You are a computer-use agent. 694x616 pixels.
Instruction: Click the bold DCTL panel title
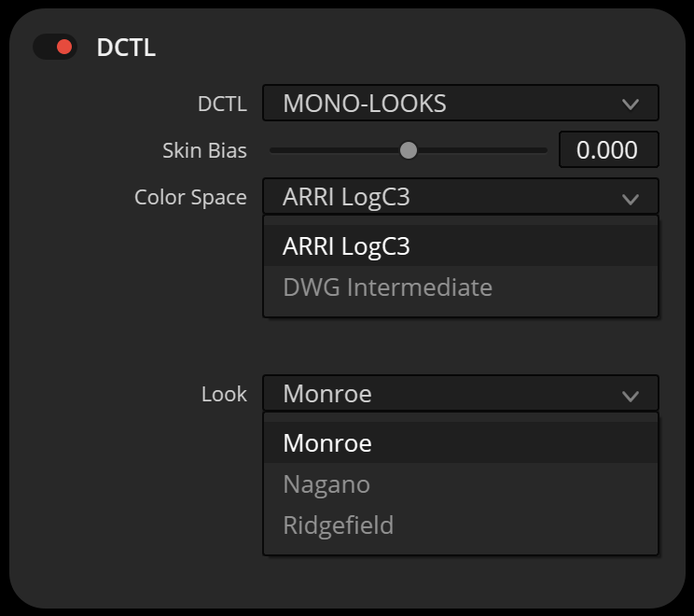coord(126,48)
